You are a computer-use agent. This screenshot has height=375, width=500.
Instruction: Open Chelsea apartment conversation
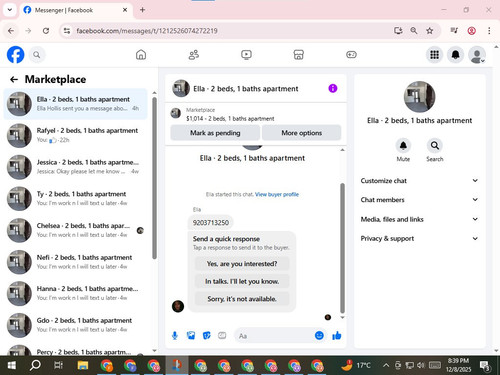coord(76,230)
